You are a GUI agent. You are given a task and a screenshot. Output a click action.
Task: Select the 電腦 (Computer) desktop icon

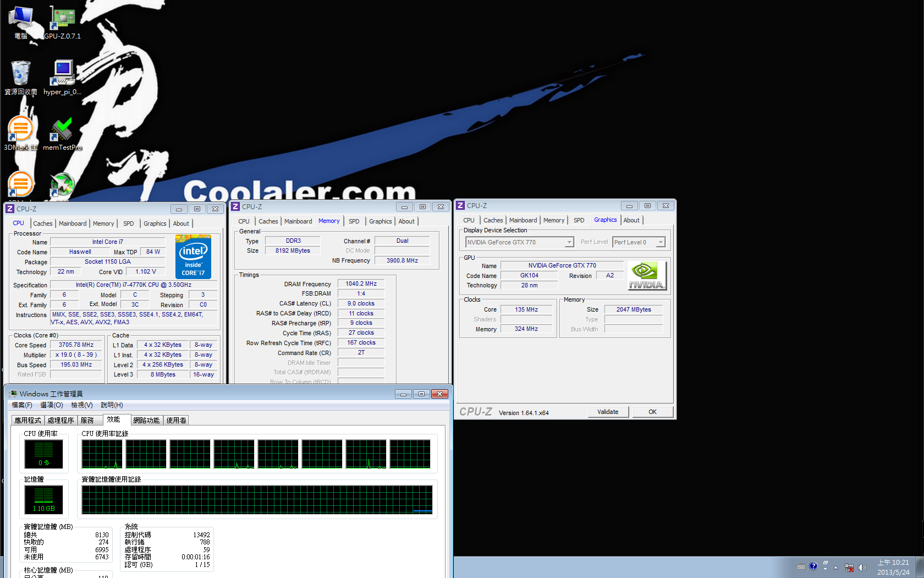(20, 22)
